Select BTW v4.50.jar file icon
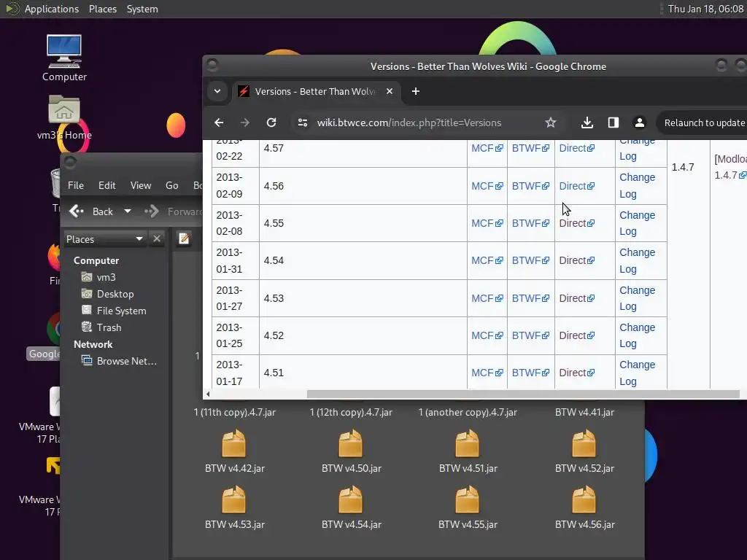 351,443
